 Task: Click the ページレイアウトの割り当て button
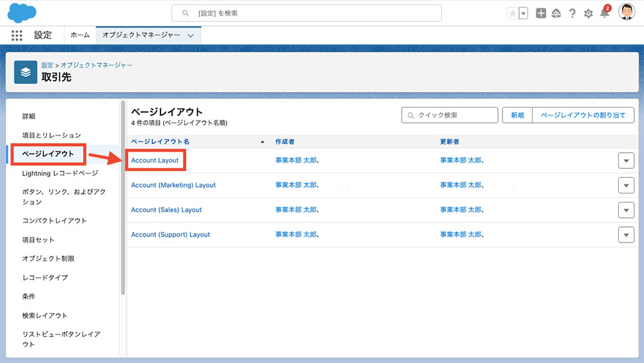click(583, 115)
